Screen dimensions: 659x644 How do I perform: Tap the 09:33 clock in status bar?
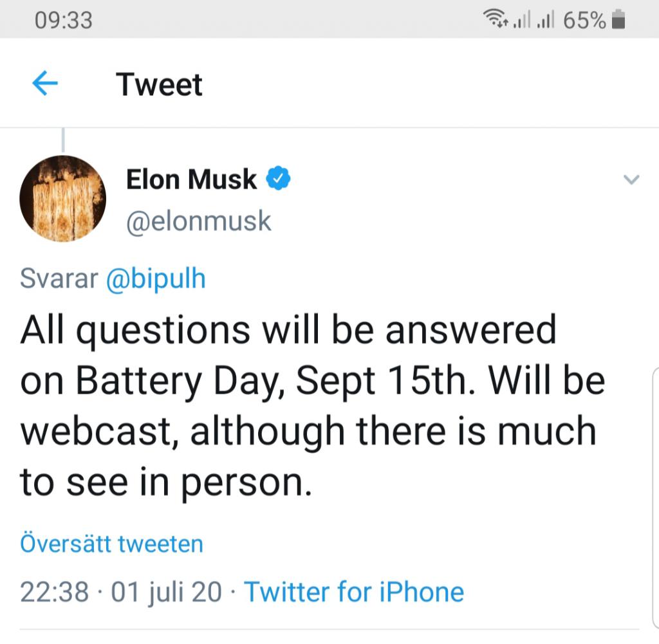(x=64, y=20)
